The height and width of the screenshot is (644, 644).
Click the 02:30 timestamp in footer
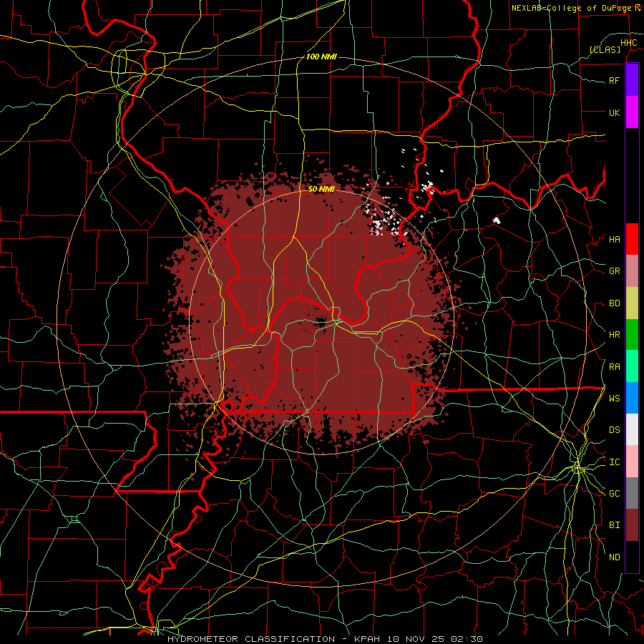[x=466, y=639]
